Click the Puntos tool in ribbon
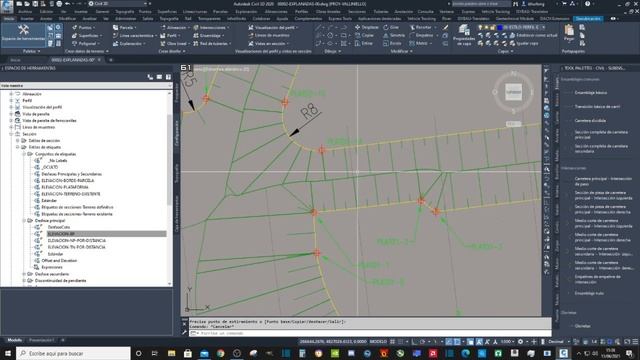The image size is (640, 360). (83, 27)
